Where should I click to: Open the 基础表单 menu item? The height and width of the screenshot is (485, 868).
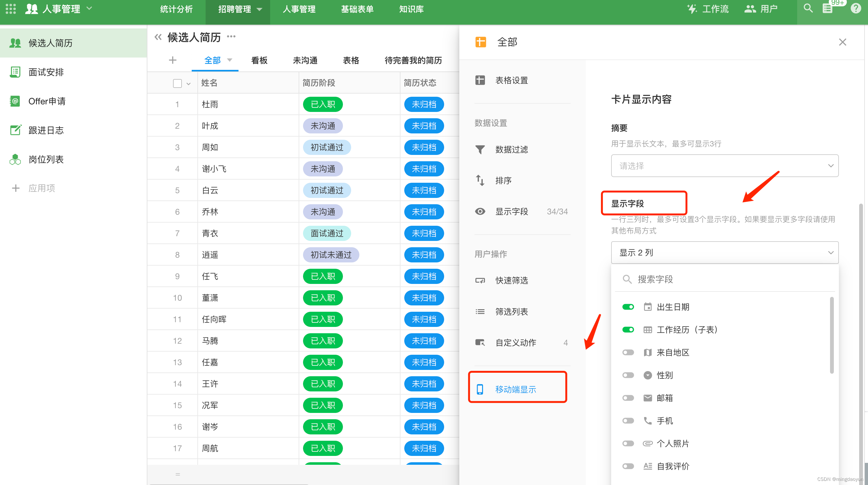[357, 9]
